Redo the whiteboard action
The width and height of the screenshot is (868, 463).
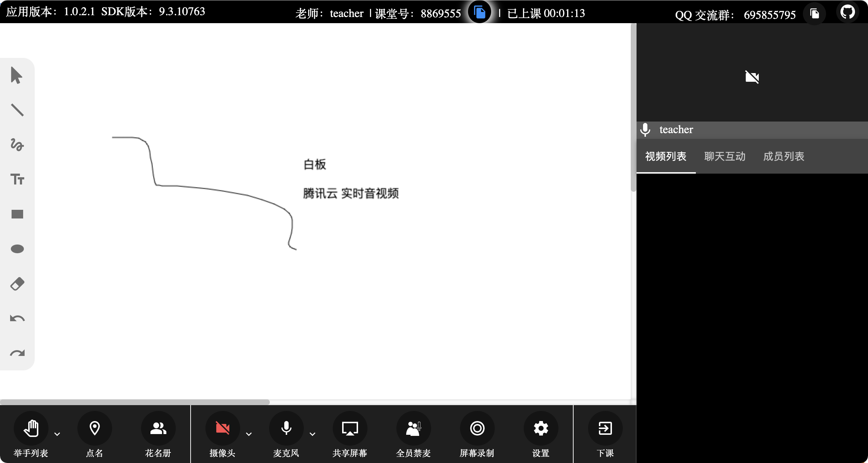coord(17,353)
